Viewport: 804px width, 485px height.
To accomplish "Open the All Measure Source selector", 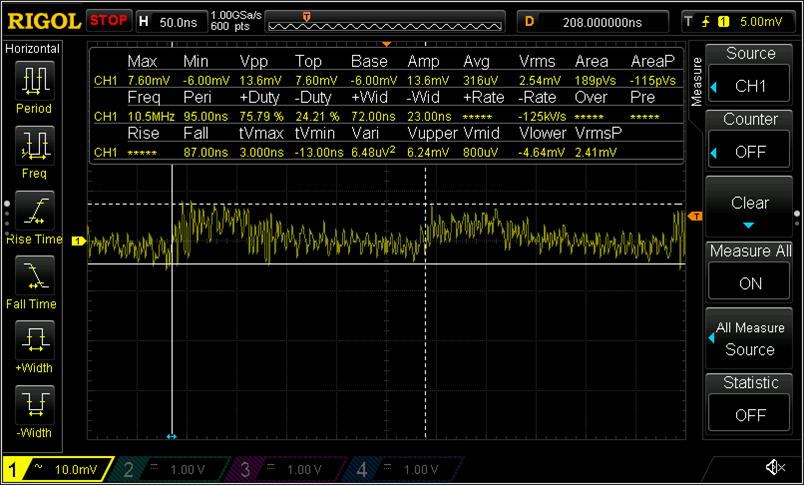I will click(x=750, y=339).
